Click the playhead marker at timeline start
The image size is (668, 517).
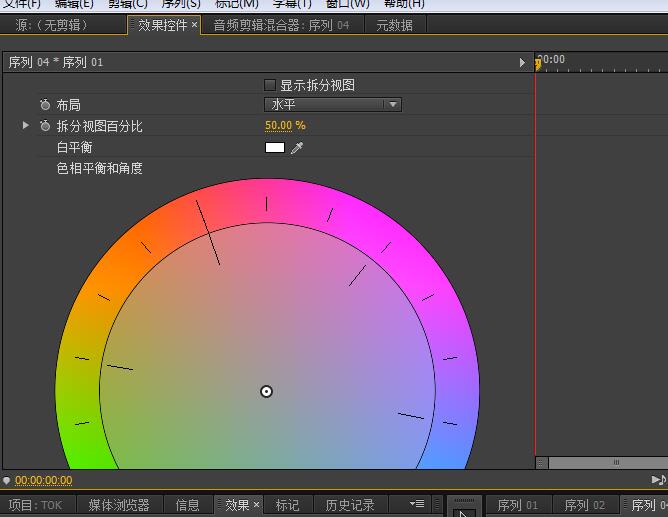538,64
